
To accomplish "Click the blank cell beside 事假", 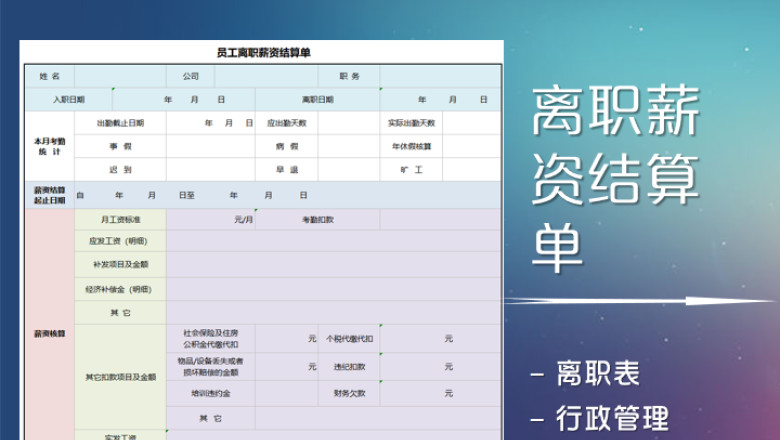I will click(x=210, y=146).
